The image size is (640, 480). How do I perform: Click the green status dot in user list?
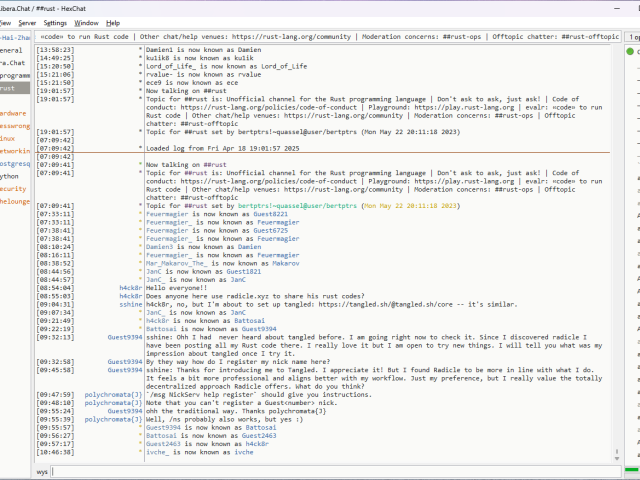[631, 51]
